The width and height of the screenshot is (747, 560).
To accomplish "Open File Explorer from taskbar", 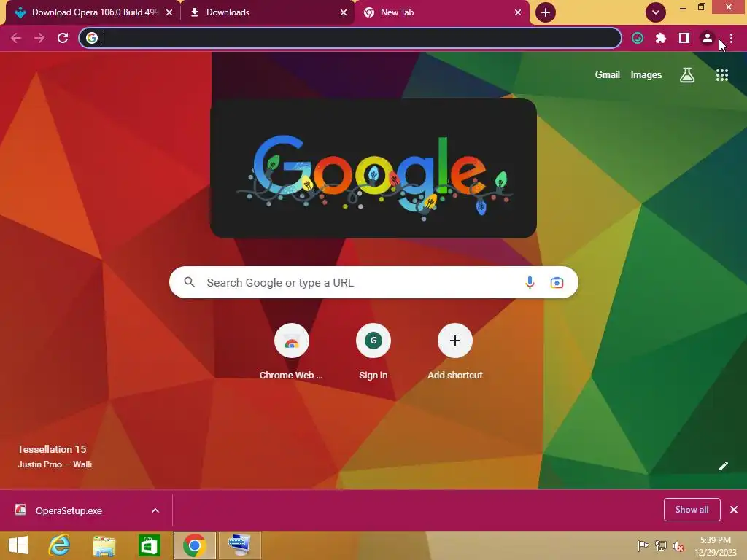I will tap(104, 545).
